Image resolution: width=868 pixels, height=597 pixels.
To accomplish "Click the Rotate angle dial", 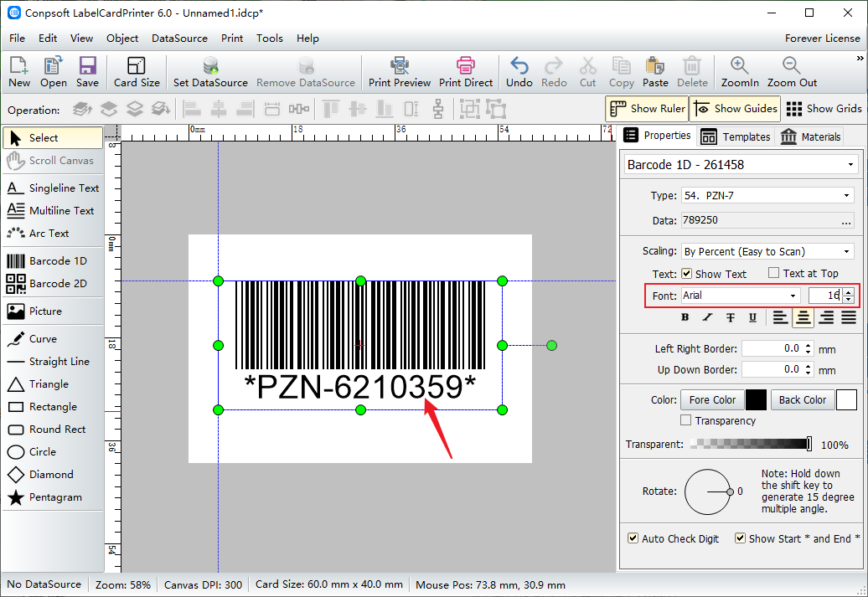I will (x=708, y=491).
